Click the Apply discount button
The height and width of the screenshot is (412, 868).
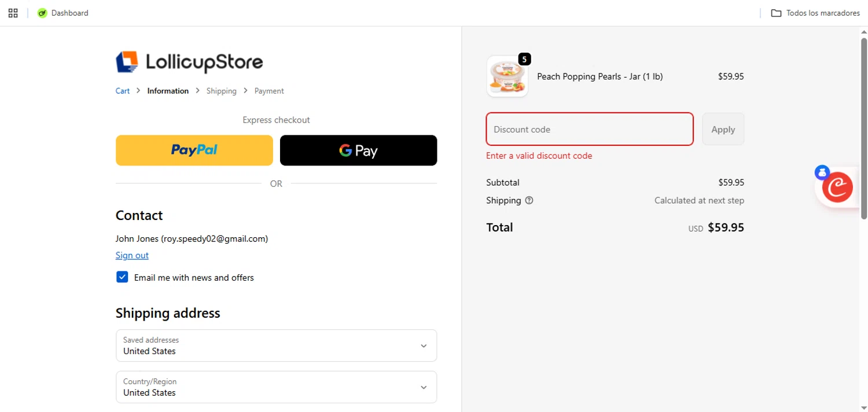[x=723, y=129]
